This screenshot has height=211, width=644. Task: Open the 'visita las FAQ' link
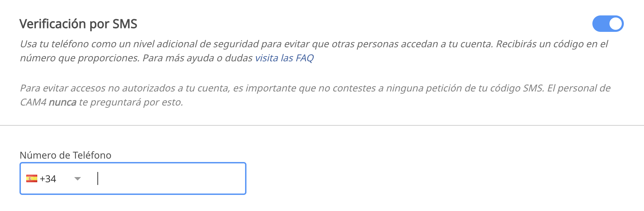click(x=284, y=58)
